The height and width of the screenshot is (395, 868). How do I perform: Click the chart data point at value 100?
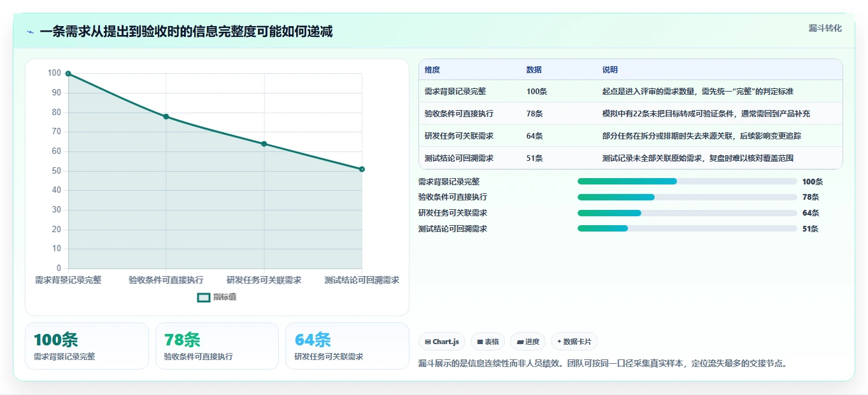pyautogui.click(x=68, y=74)
